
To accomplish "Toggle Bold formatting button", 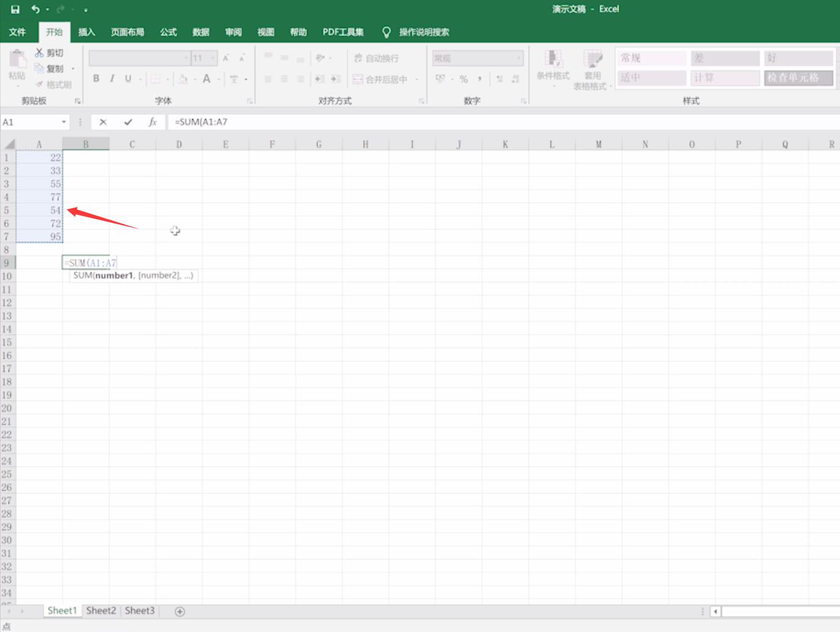I will (96, 79).
